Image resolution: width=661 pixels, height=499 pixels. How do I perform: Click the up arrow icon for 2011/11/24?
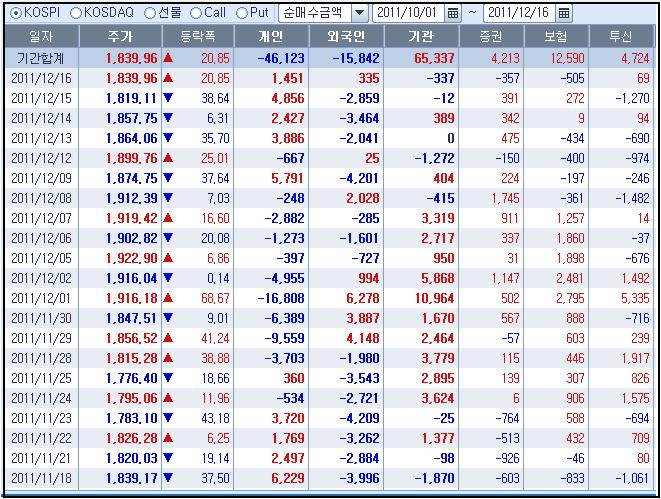(168, 397)
